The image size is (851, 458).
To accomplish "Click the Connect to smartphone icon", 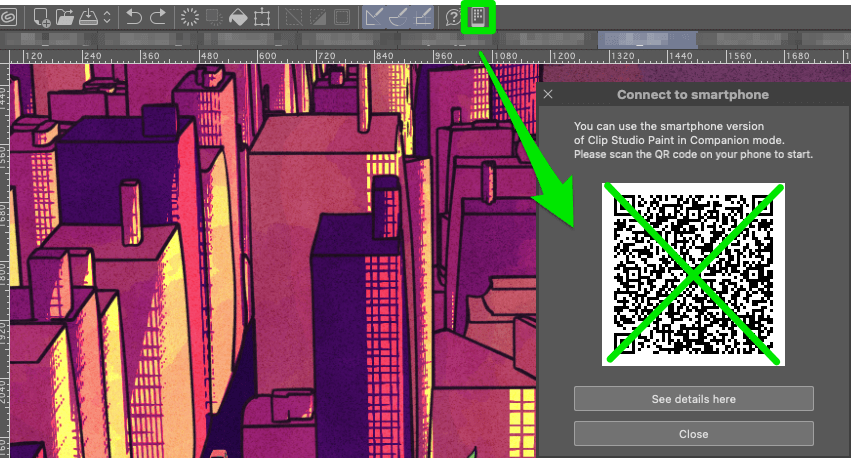I will (x=478, y=17).
